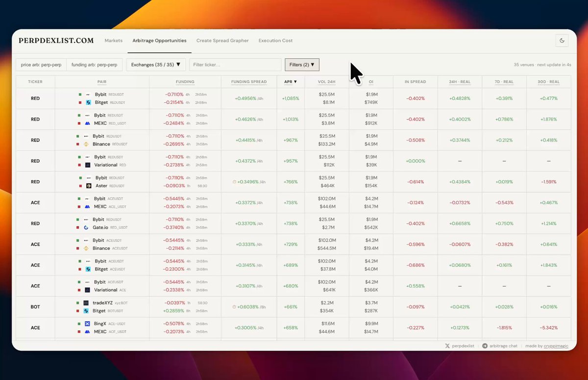The image size is (588, 380).
Task: Open the Create Spread Grapher tab
Action: coord(222,41)
